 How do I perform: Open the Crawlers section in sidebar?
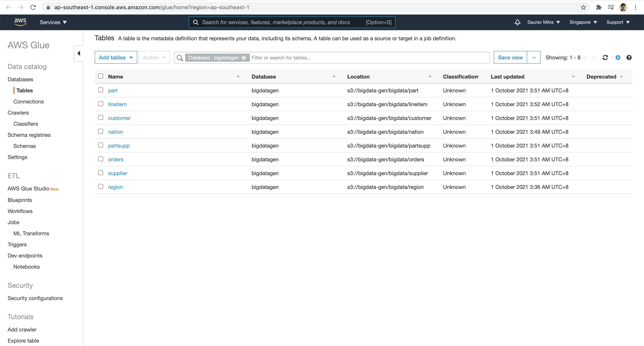pyautogui.click(x=18, y=112)
